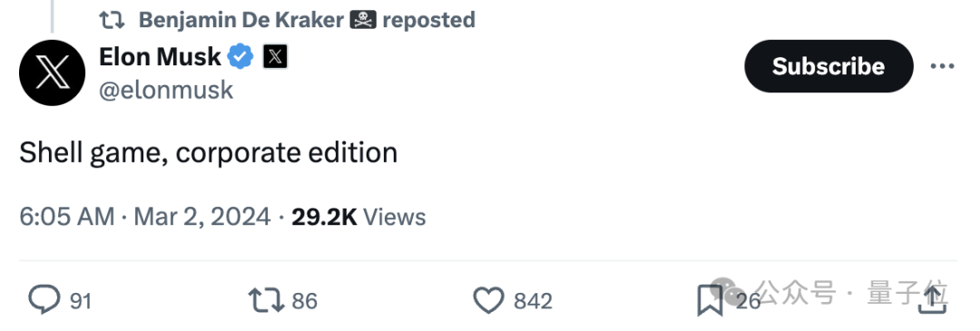Bookmark this tweet with the bookmark icon
Screen dimensions: 980x331
point(710,301)
